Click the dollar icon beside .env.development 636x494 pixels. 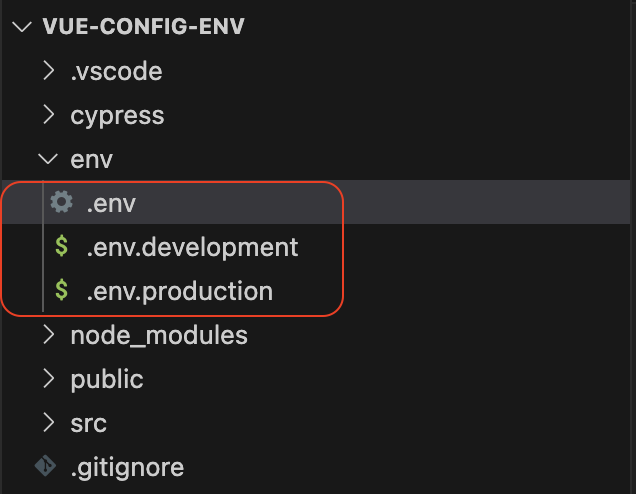pos(62,247)
